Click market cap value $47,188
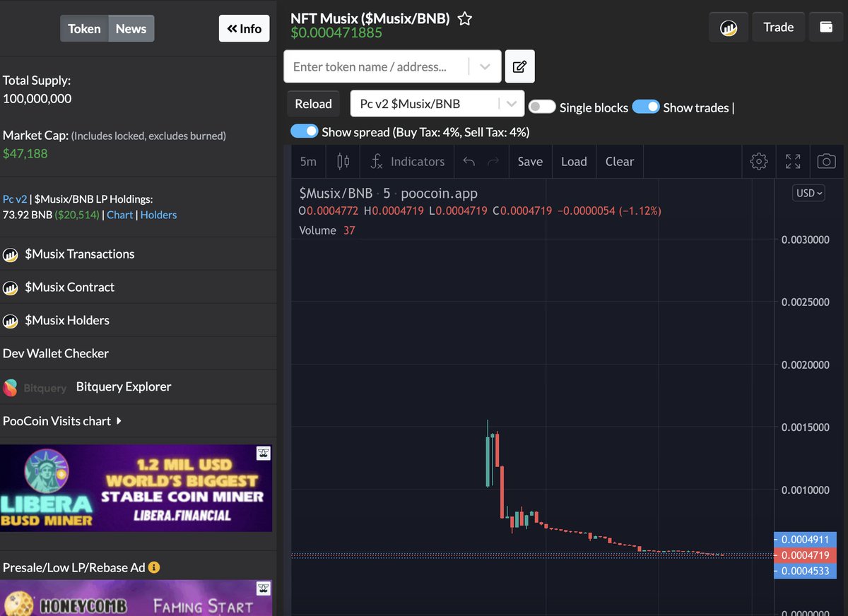Viewport: 848px width, 616px height. [25, 153]
